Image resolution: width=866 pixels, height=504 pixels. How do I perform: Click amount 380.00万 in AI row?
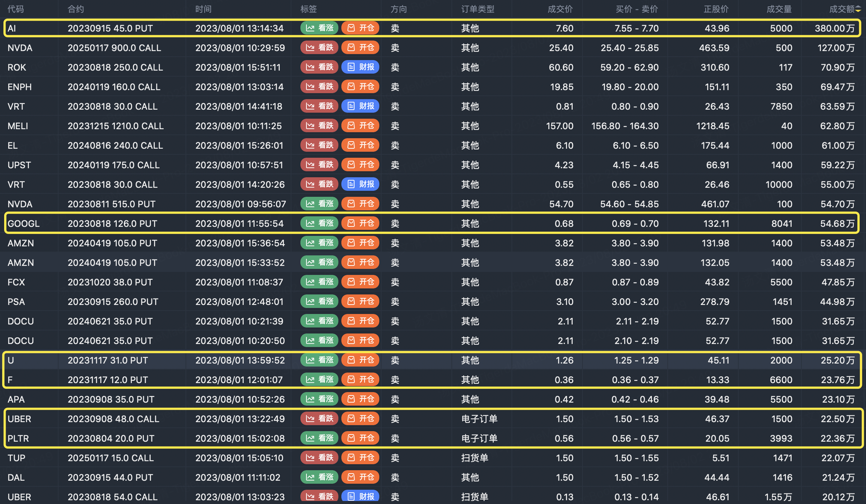pos(834,28)
